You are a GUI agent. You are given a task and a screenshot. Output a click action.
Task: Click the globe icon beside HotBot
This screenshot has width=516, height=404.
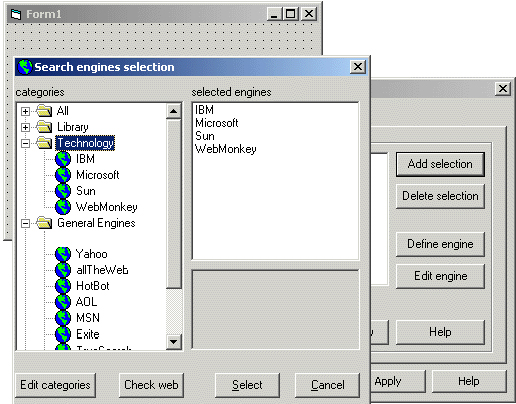pyautogui.click(x=63, y=286)
